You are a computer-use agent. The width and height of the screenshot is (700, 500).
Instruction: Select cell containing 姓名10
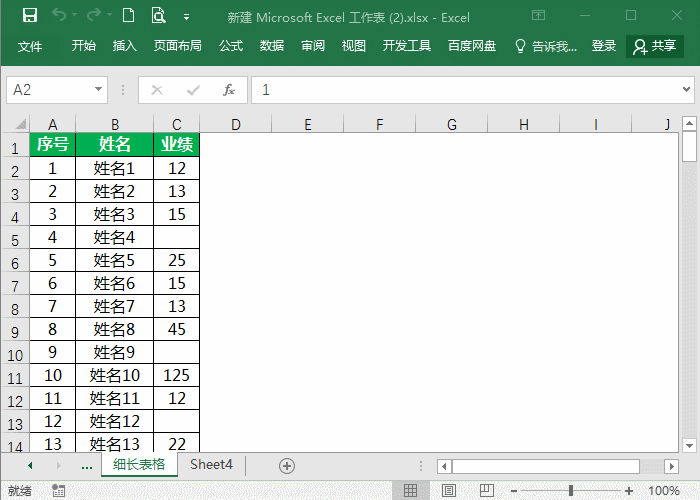point(115,375)
